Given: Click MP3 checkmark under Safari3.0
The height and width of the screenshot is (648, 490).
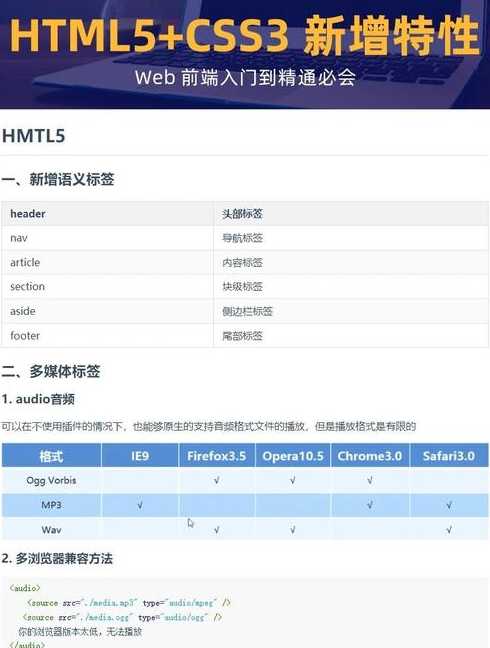Looking at the screenshot, I should click(449, 505).
